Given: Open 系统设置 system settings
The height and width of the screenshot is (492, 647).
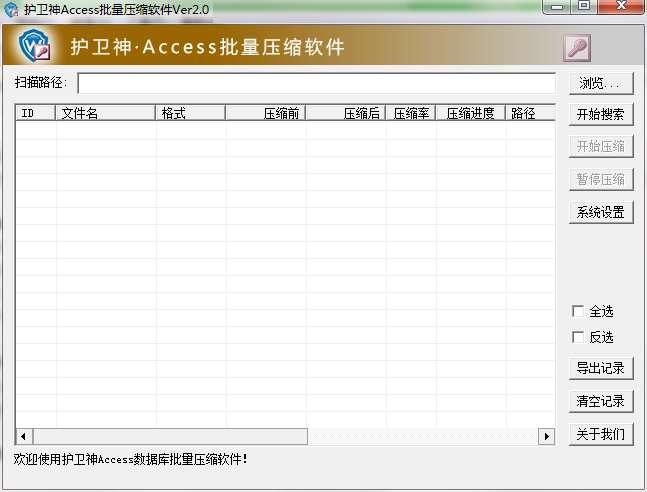Looking at the screenshot, I should tap(601, 212).
